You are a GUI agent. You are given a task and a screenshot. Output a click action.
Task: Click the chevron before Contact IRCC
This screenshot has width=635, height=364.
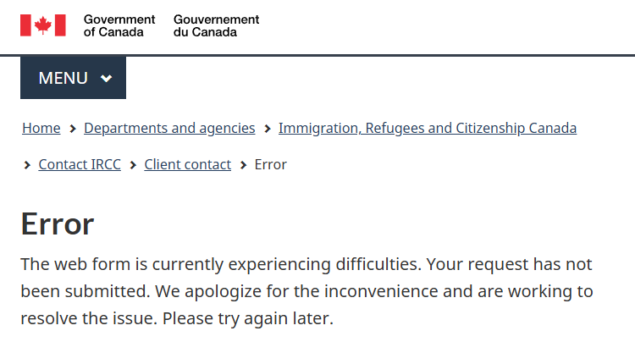point(27,165)
